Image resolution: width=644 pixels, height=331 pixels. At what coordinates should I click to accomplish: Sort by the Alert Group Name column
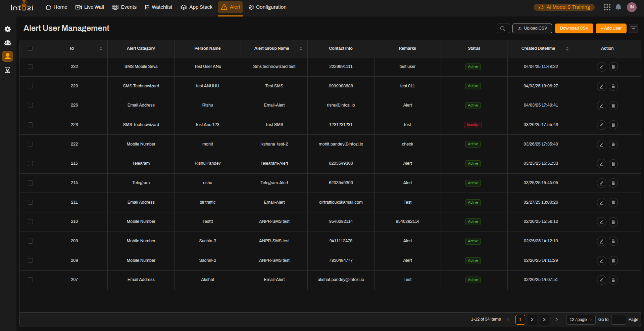coord(300,48)
